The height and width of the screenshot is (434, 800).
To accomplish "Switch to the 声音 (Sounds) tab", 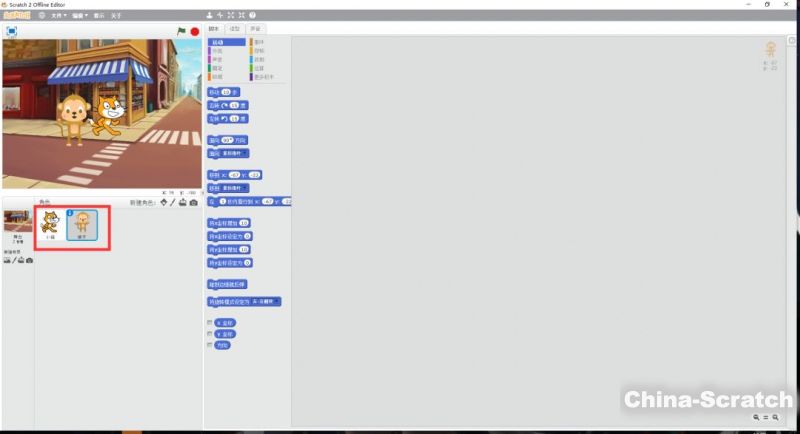I will pos(255,29).
